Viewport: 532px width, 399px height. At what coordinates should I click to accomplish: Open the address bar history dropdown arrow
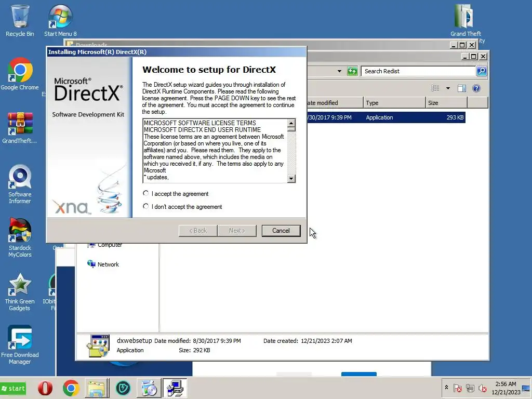tap(339, 71)
